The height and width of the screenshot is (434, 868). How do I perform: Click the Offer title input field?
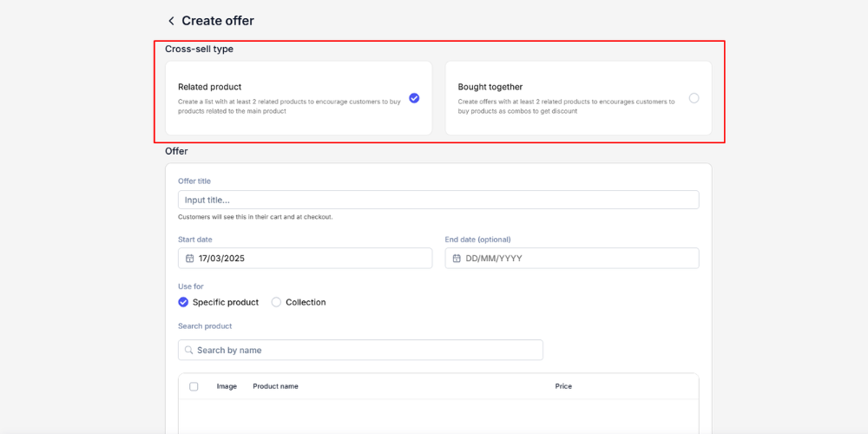(437, 200)
